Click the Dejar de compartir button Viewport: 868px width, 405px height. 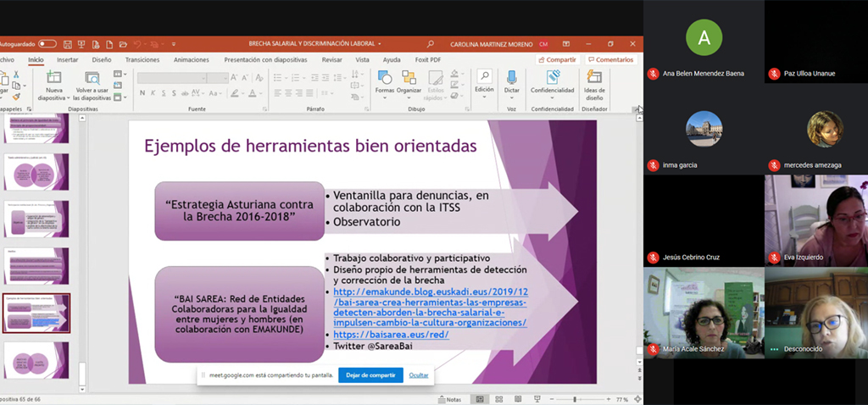point(370,374)
